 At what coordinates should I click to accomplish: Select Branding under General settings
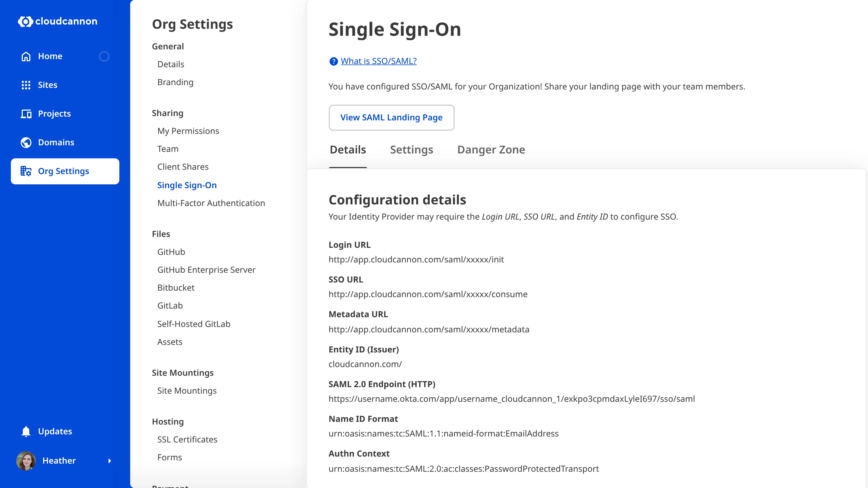pos(175,82)
